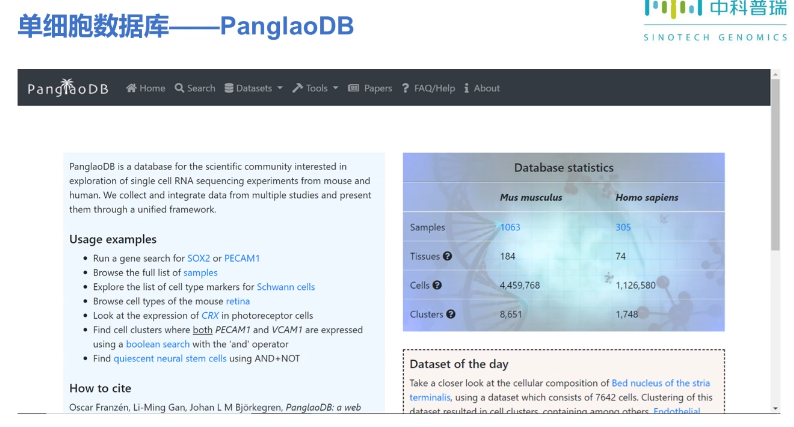794x427 pixels.
Task: Expand the Datasets dropdown arrow
Action: pos(280,88)
